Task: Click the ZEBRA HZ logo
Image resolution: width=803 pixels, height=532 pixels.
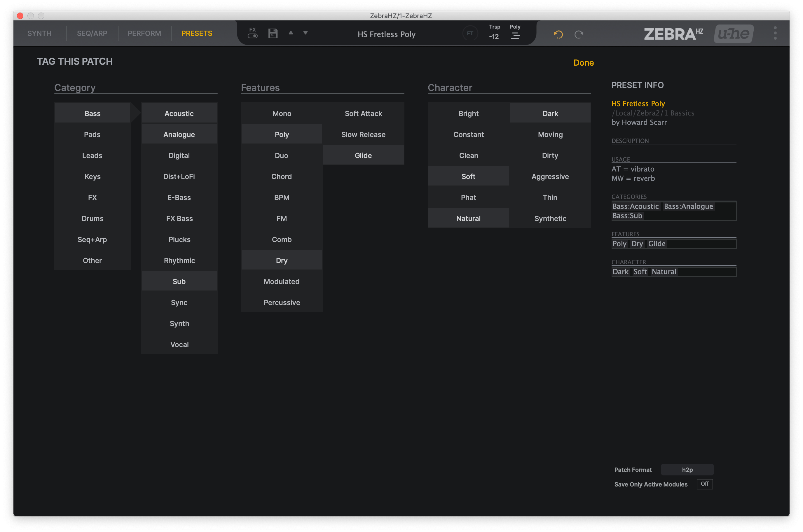Action: click(x=673, y=34)
